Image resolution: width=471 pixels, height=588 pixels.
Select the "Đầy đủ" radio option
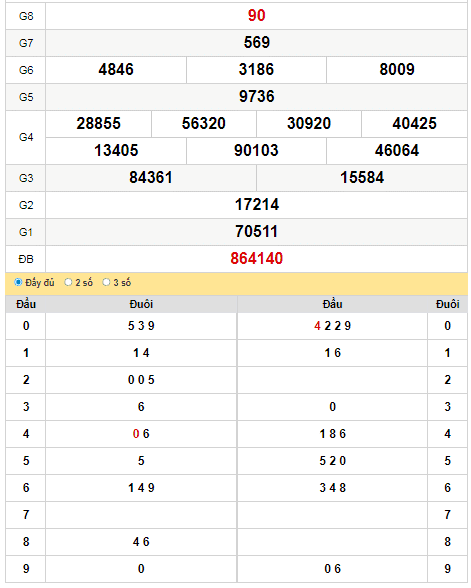[18, 282]
